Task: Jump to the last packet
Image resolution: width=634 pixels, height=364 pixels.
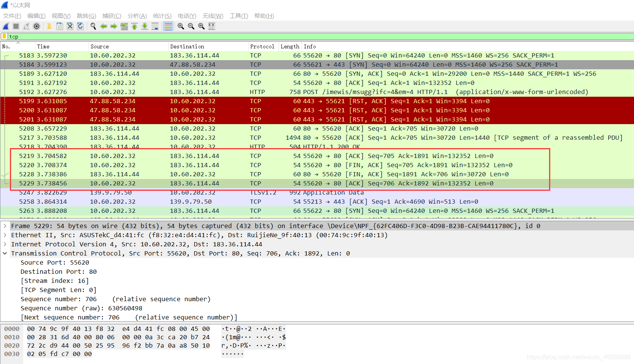Action: point(145,26)
